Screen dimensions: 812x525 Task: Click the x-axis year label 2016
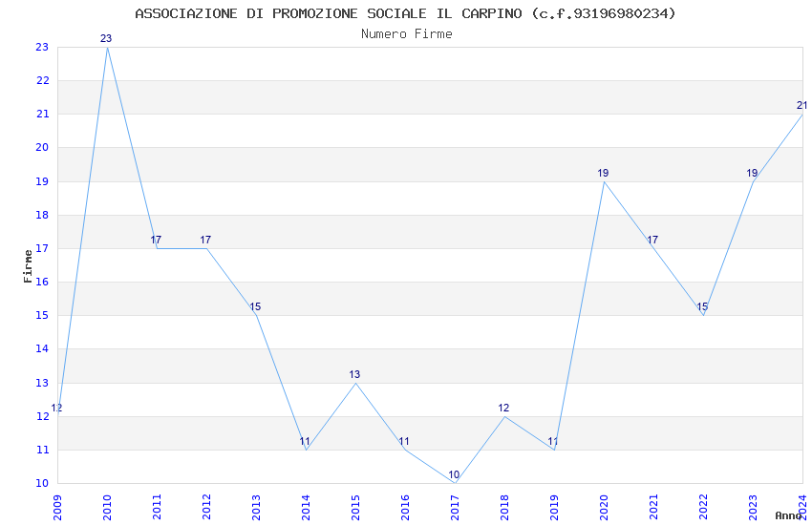405,508
